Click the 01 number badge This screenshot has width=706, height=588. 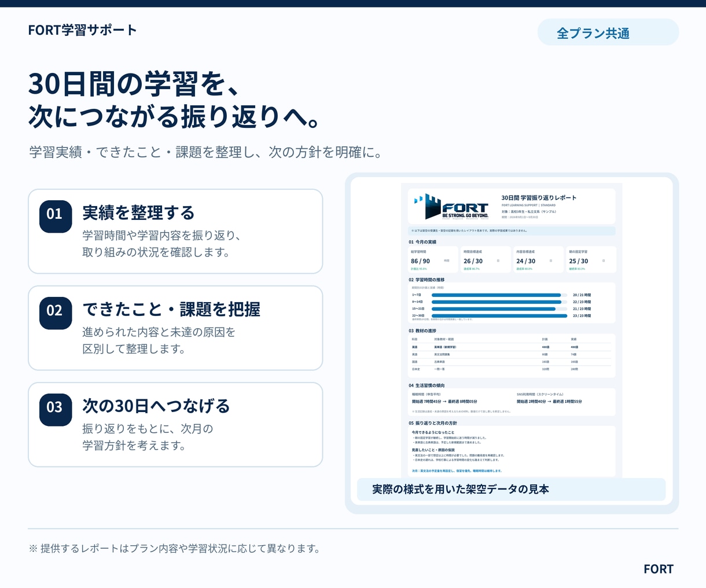[x=56, y=216]
